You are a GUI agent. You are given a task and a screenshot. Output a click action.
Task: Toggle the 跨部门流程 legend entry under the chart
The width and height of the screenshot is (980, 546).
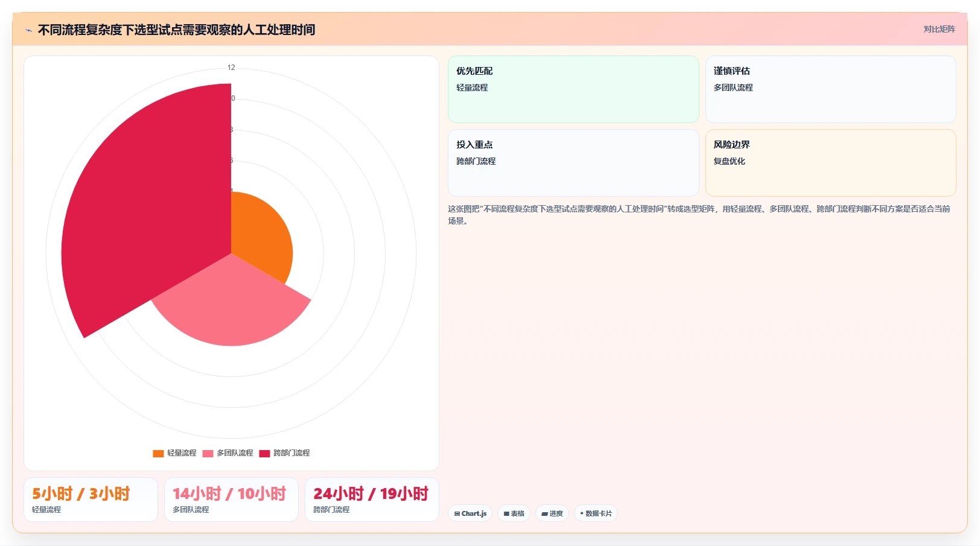tap(284, 453)
